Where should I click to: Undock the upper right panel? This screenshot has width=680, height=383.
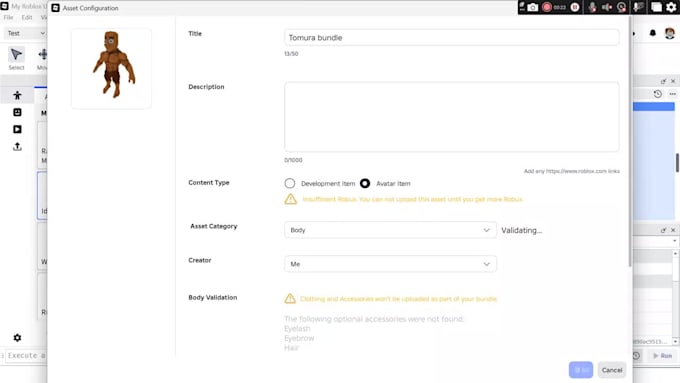point(663,81)
